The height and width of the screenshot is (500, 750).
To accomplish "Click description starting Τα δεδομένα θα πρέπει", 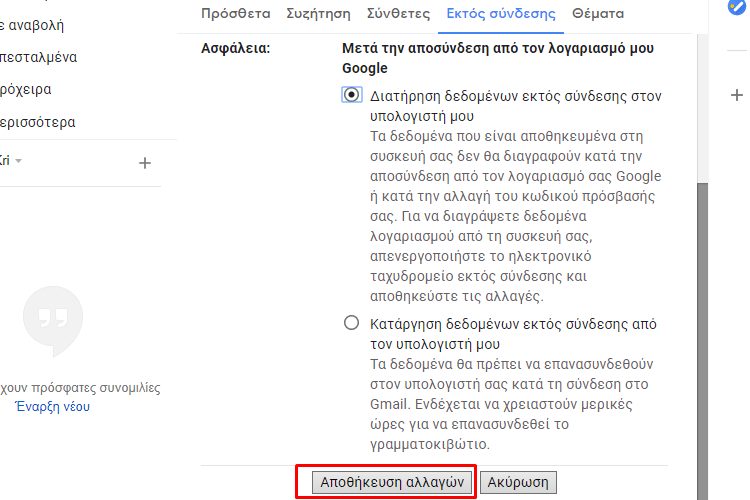I will [x=512, y=404].
